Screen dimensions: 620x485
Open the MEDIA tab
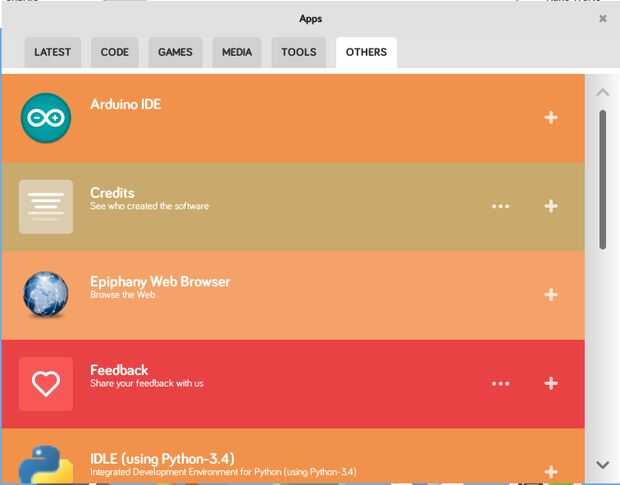click(237, 52)
